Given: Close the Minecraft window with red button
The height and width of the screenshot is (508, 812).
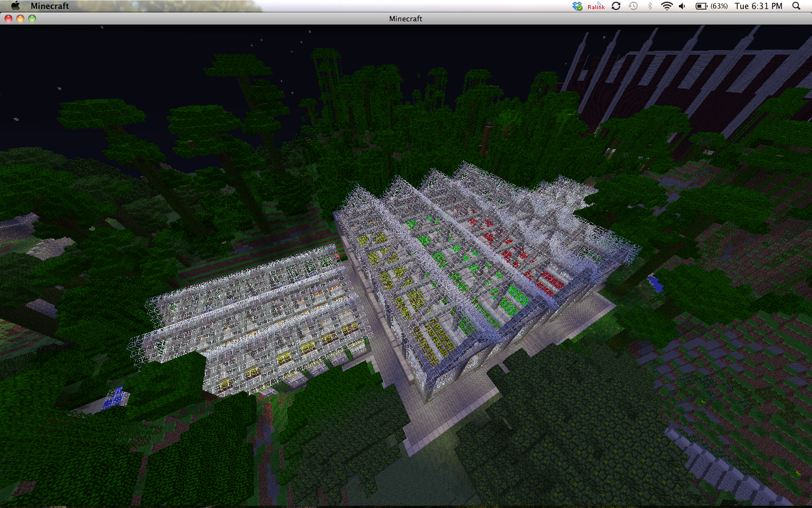Looking at the screenshot, I should 8,19.
